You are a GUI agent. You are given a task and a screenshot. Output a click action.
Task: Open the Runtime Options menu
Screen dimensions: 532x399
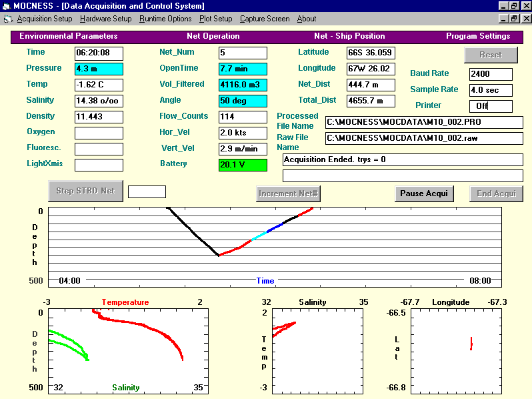pos(165,19)
